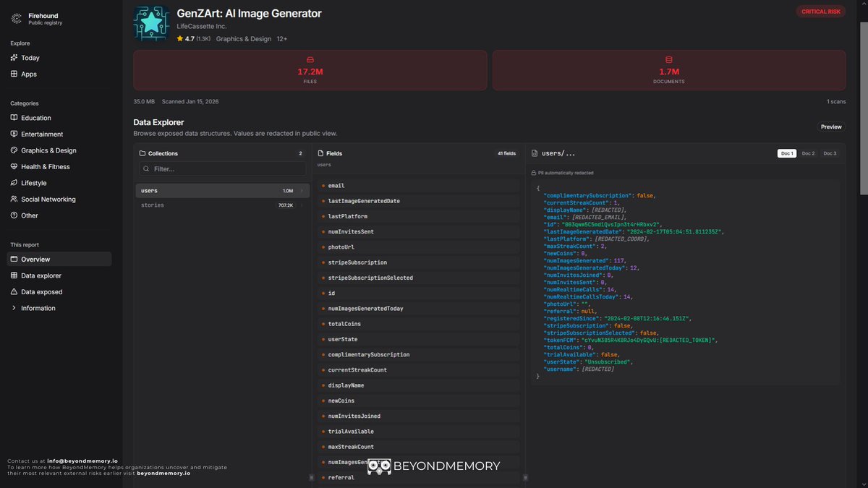Expand the users collection row chevron
Screen dimensions: 868x488
pyautogui.click(x=302, y=191)
